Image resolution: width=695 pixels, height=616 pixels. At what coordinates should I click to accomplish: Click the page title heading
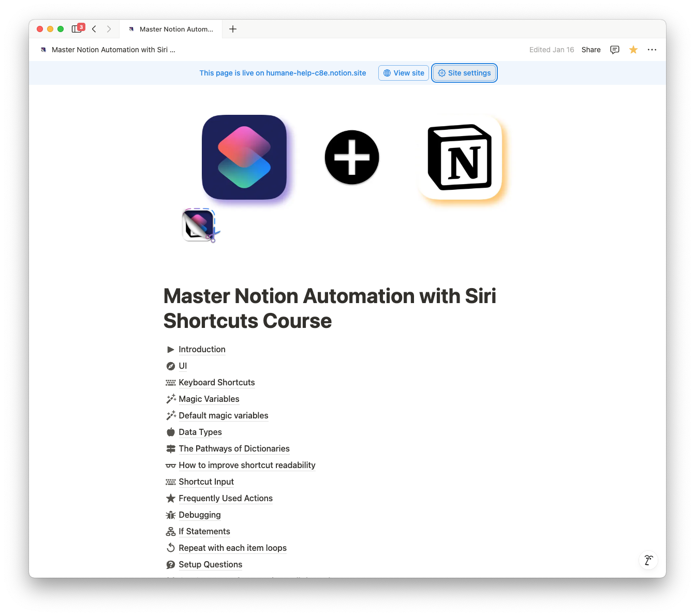330,308
